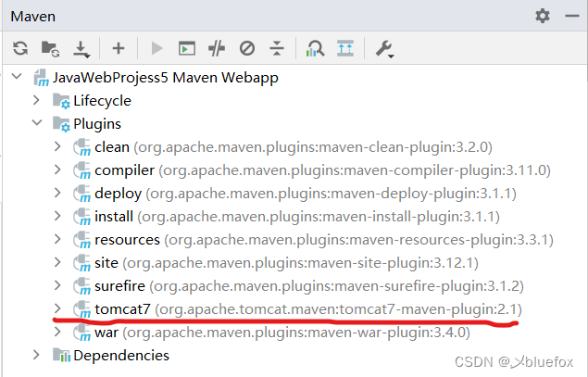The width and height of the screenshot is (588, 377).
Task: Select the surefire plugin row
Action: click(x=309, y=286)
